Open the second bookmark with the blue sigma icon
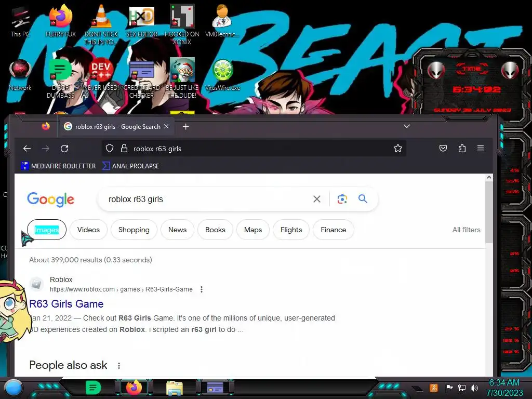 point(130,166)
